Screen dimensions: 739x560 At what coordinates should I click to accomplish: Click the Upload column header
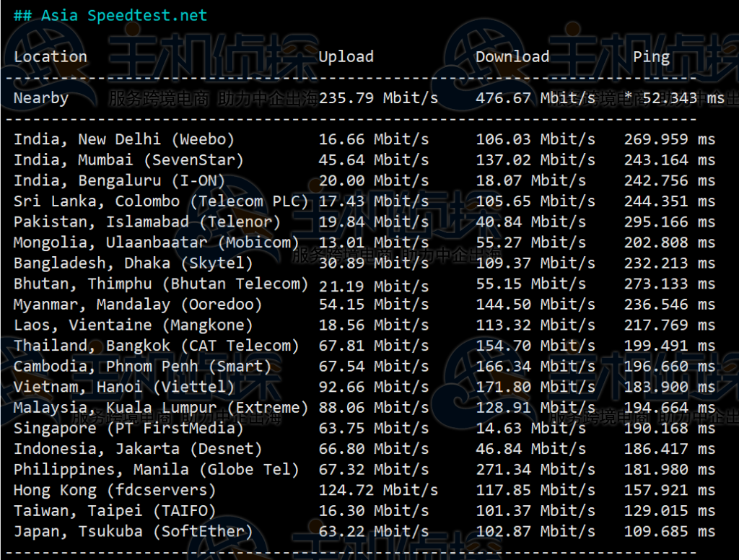346,56
